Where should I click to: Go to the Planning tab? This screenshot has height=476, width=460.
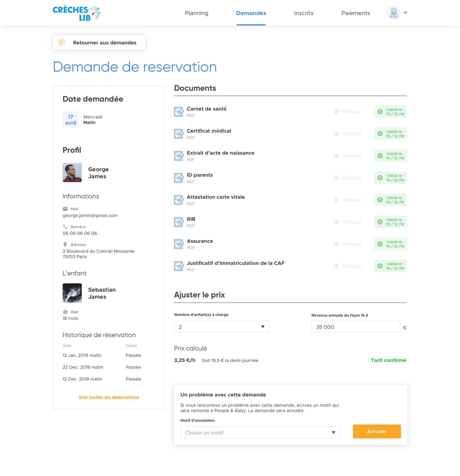coord(196,13)
